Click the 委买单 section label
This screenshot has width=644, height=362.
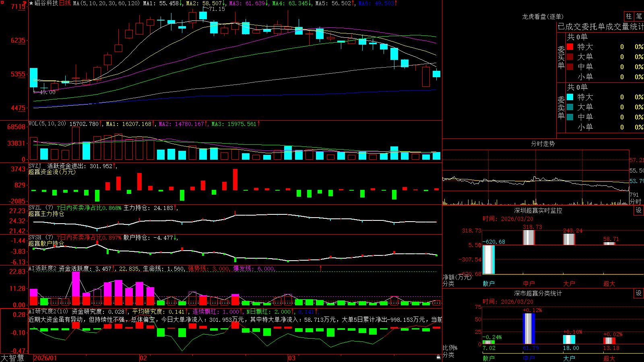pyautogui.click(x=561, y=57)
